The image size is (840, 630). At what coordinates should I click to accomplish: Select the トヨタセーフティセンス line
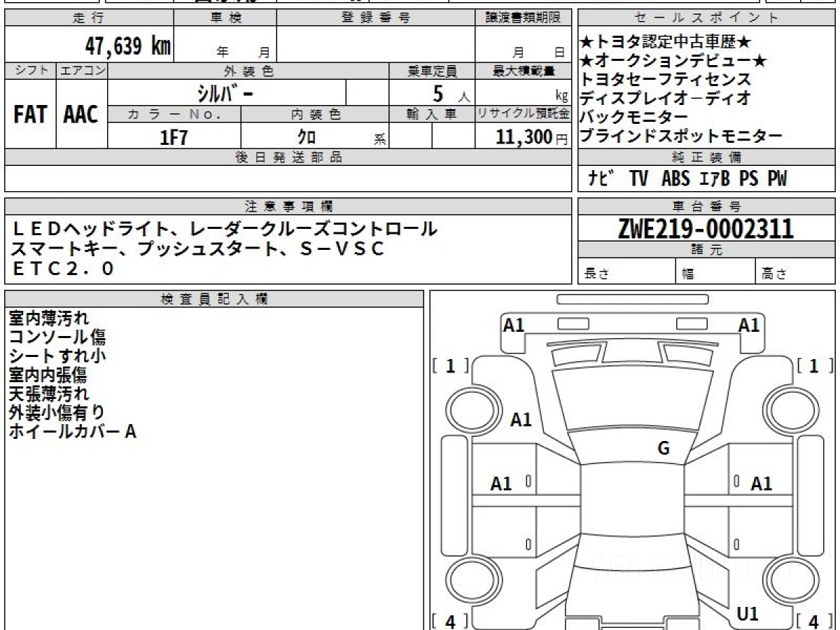click(x=666, y=80)
